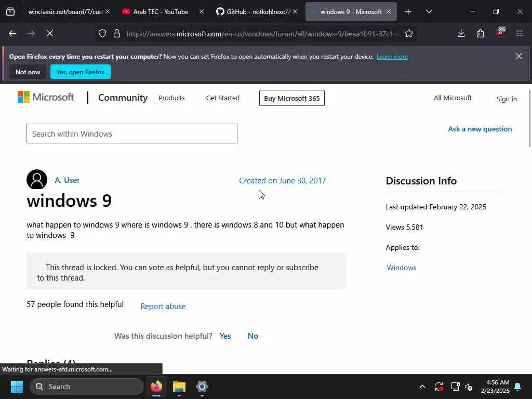Open the Extensions menu

(480, 33)
